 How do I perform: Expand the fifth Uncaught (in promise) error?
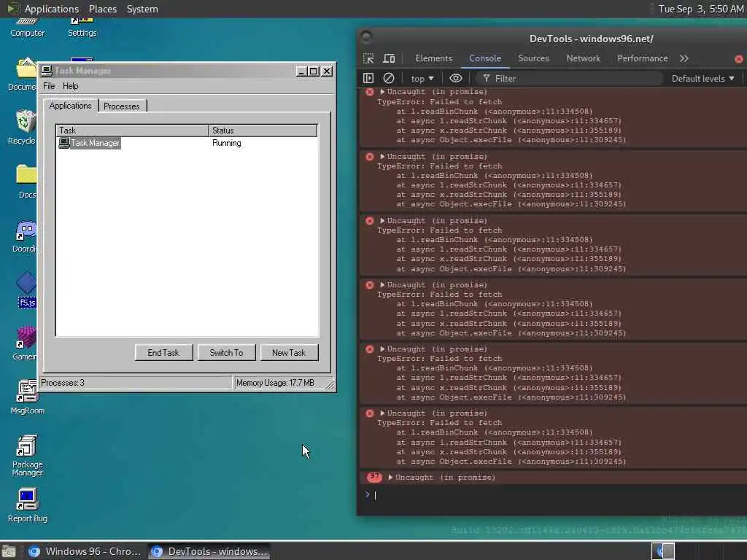tap(382, 349)
